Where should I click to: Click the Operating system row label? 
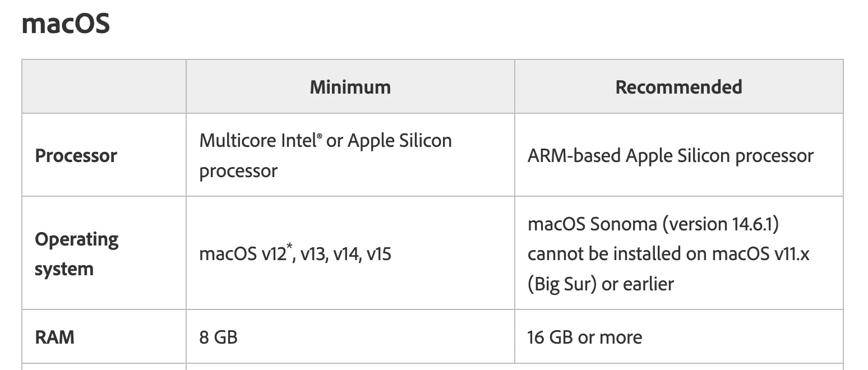pos(77,254)
